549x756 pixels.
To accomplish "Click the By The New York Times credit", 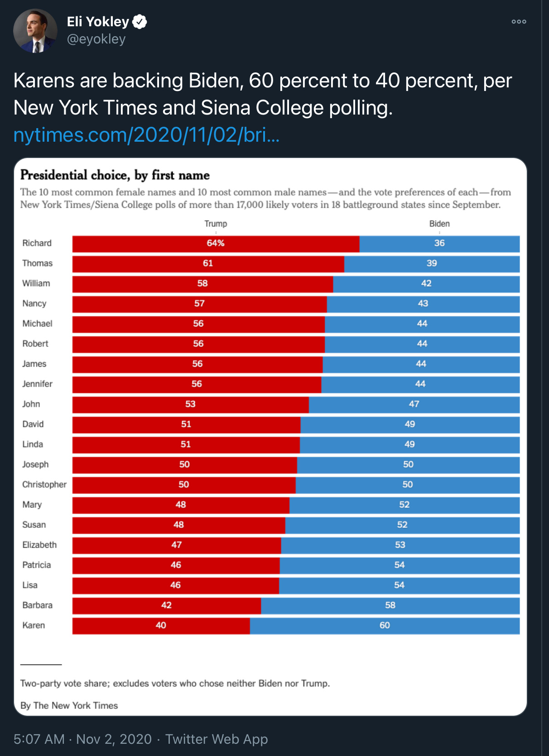I will click(69, 705).
